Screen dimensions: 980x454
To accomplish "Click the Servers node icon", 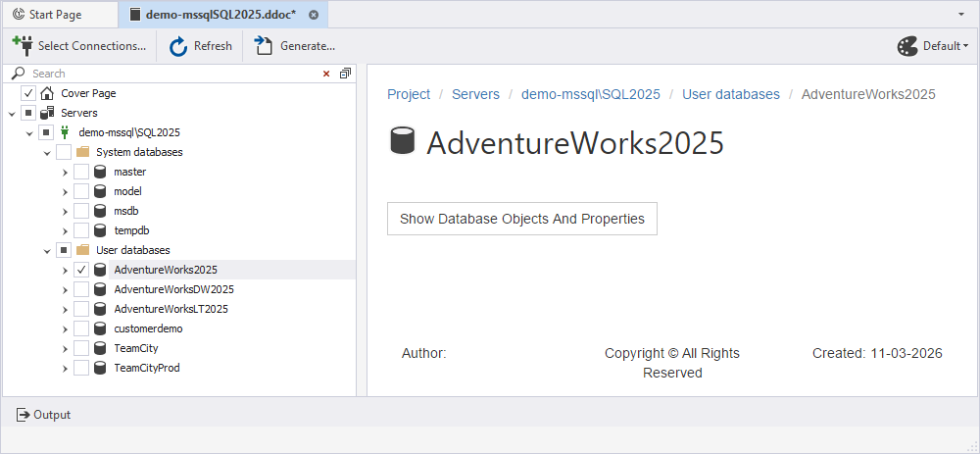I will coord(47,113).
